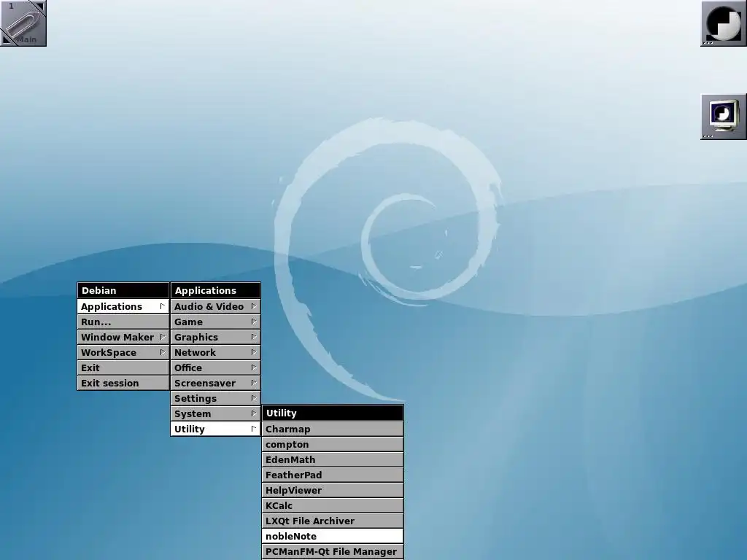The image size is (747, 560).
Task: Click the highlighted Utility submenu entry
Action: (215, 429)
